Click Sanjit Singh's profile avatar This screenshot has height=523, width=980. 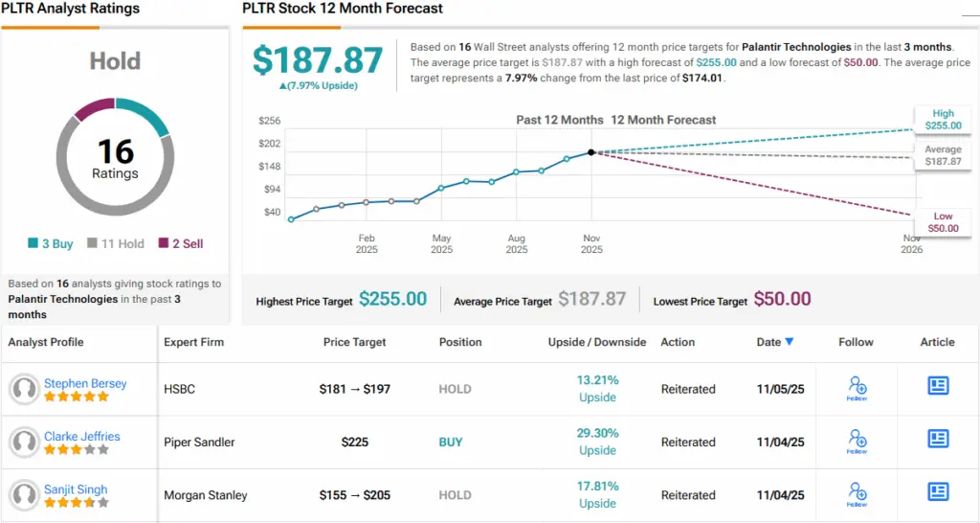[x=24, y=495]
